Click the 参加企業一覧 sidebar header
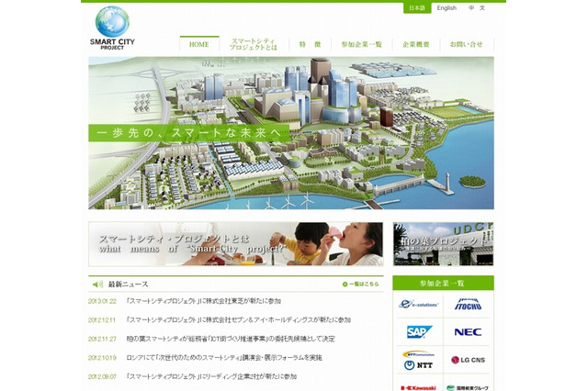 pyautogui.click(x=443, y=283)
